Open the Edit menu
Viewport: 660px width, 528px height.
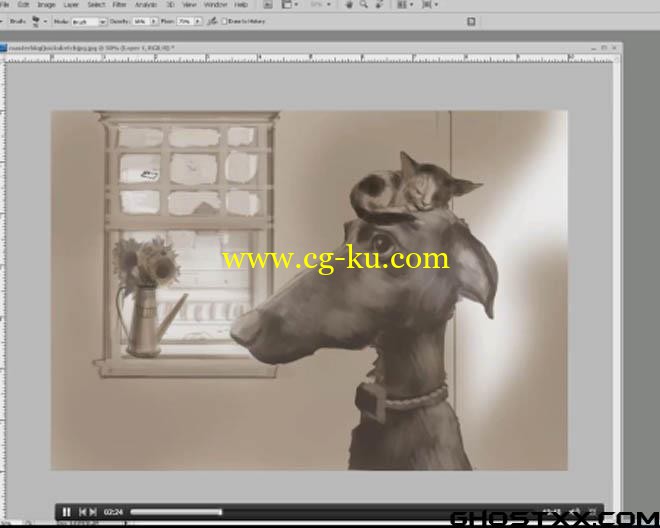(23, 5)
